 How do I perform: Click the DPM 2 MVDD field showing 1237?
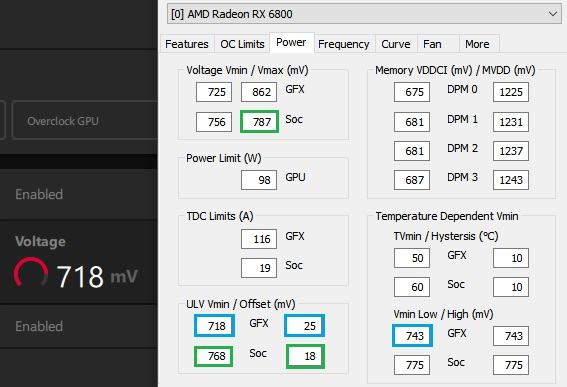[x=511, y=151]
